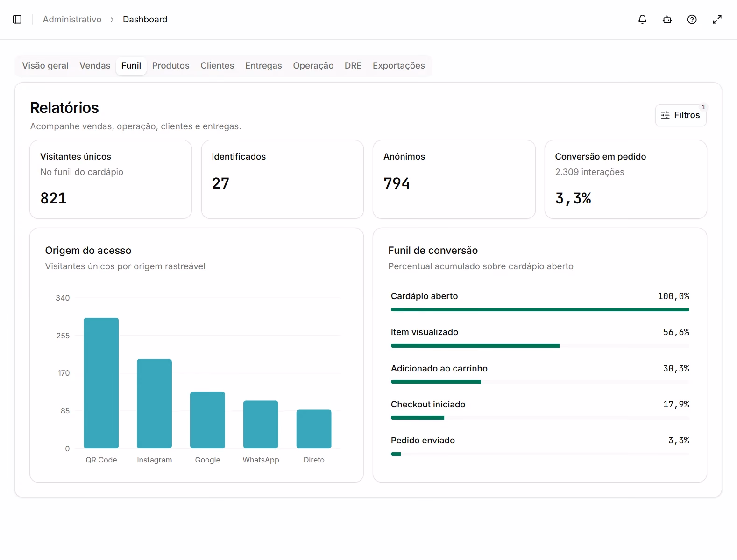Go to Administrativo breadcrumb
The width and height of the screenshot is (737, 560).
tap(72, 20)
